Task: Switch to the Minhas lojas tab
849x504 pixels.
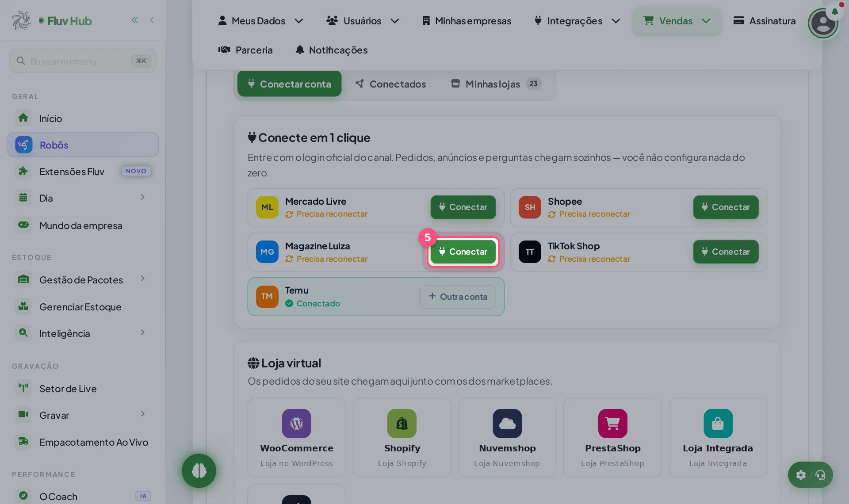Action: [x=496, y=84]
